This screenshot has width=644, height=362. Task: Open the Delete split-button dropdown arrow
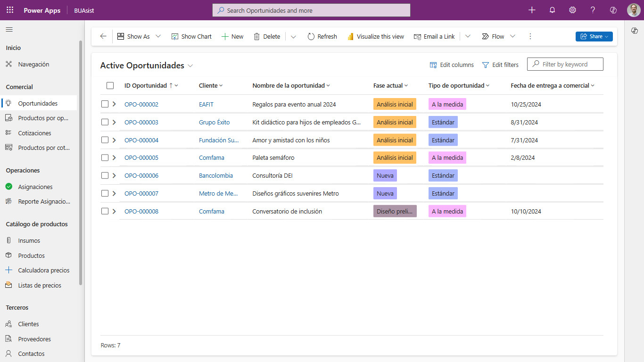[293, 36]
